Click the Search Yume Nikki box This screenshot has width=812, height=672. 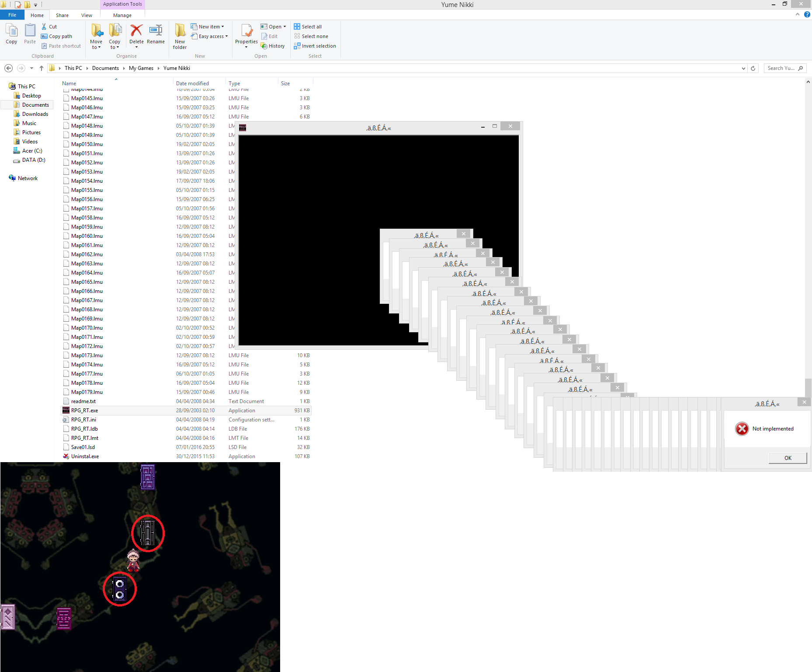click(x=785, y=68)
